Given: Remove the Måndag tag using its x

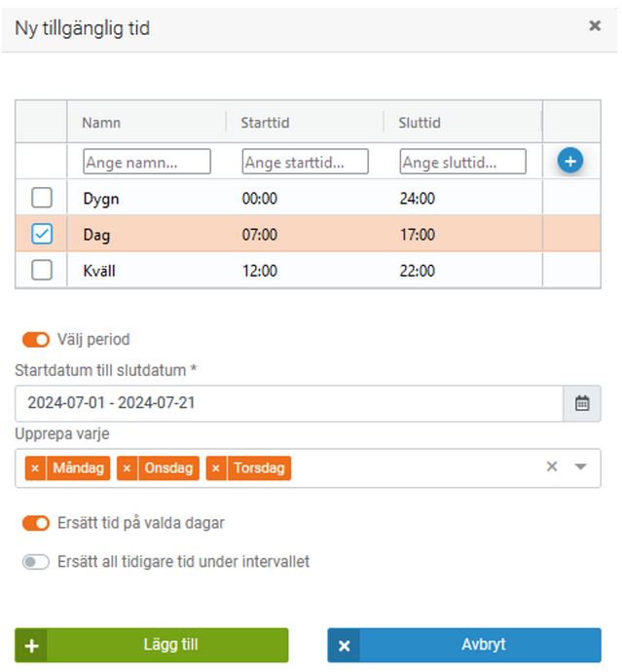Looking at the screenshot, I should (35, 468).
